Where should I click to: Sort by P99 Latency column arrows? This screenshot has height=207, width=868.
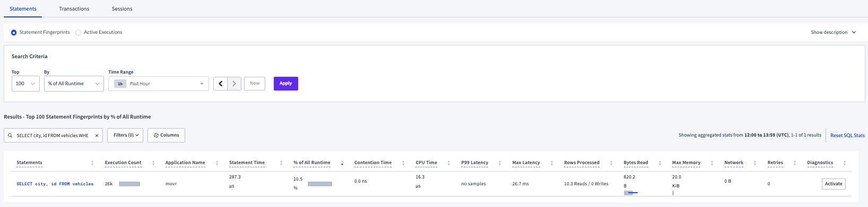[x=500, y=163]
